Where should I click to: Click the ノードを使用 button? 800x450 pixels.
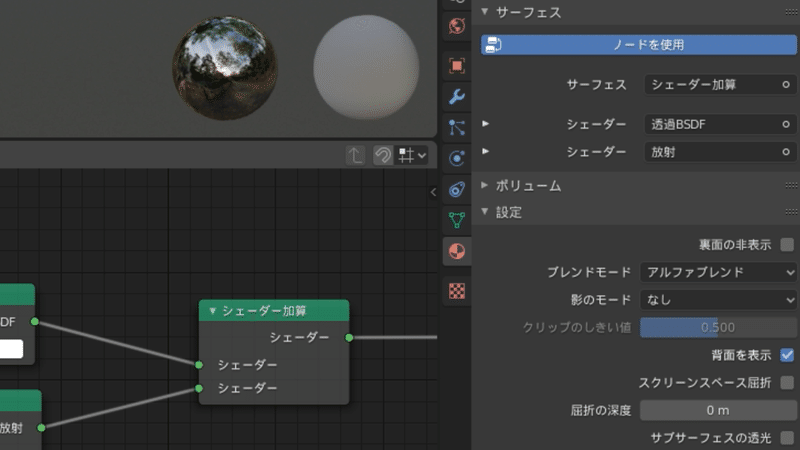[x=639, y=45]
